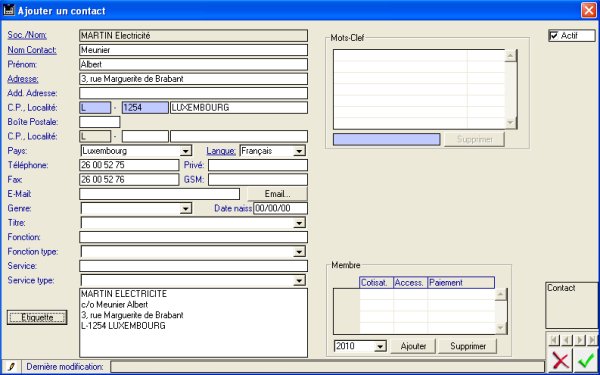The image size is (600, 375).
Task: Open the Titre dropdown
Action: point(299,223)
